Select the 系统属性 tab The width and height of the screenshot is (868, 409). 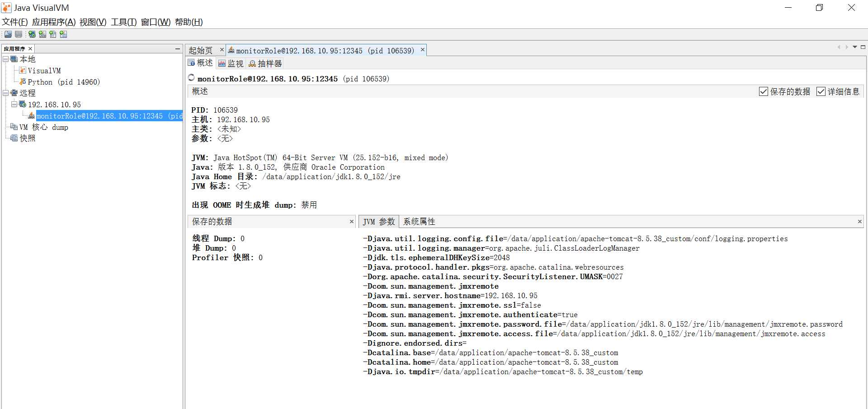click(x=419, y=222)
